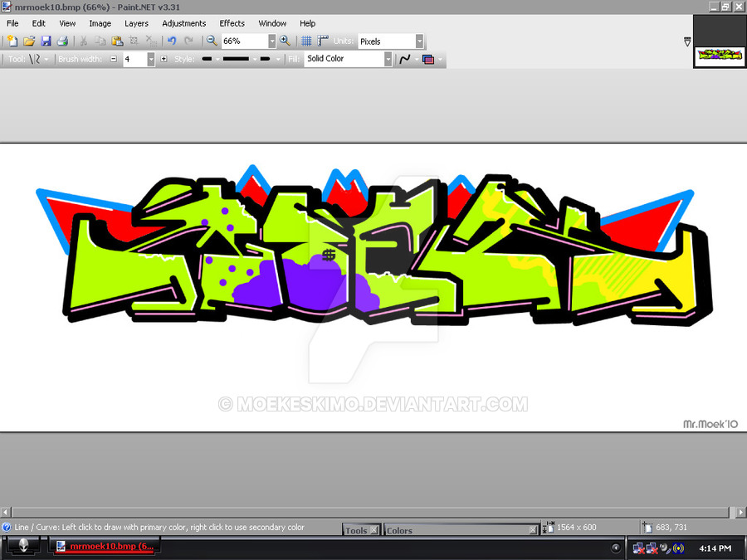Open the Fill dropdown showing Solid Color
This screenshot has width=747, height=560.
pyautogui.click(x=388, y=59)
